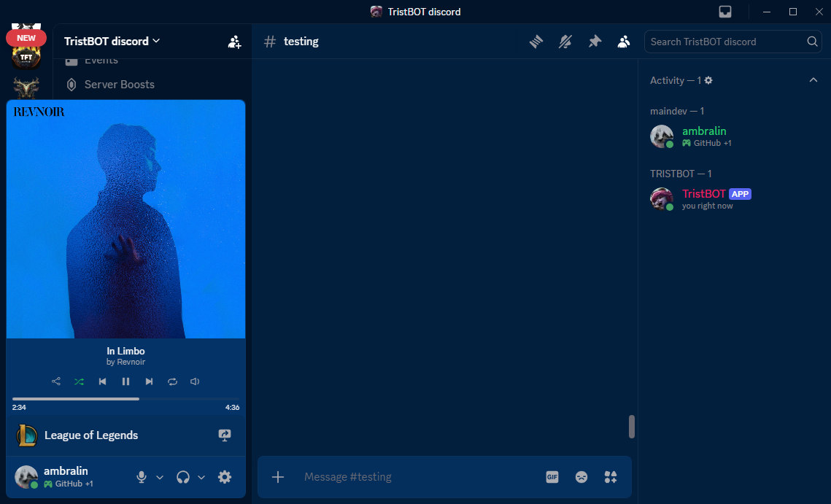Click the League of Legends game icon
Viewport: 831px width, 504px height.
(26, 435)
